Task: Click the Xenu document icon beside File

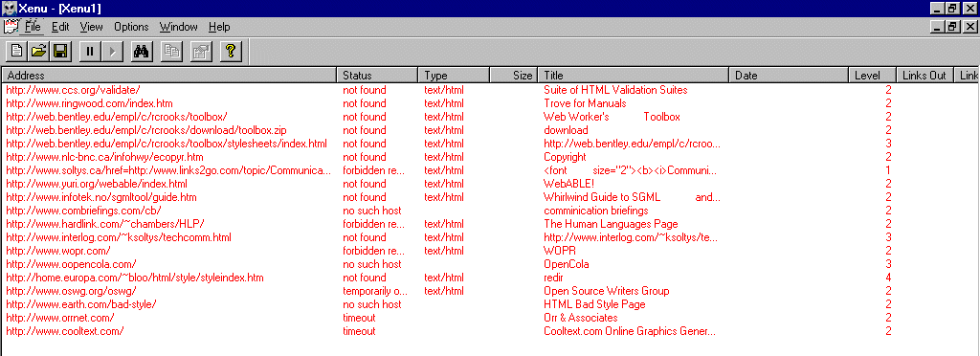Action: coord(11,27)
